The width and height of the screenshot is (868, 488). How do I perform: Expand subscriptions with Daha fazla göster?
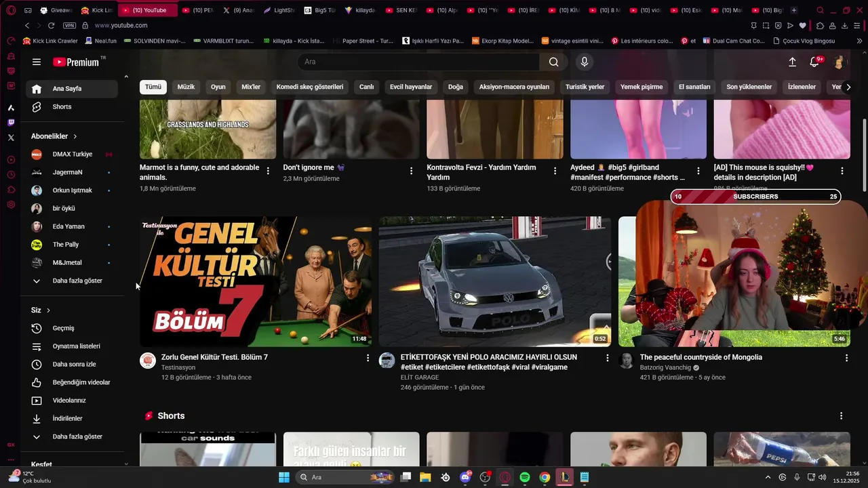(x=71, y=281)
